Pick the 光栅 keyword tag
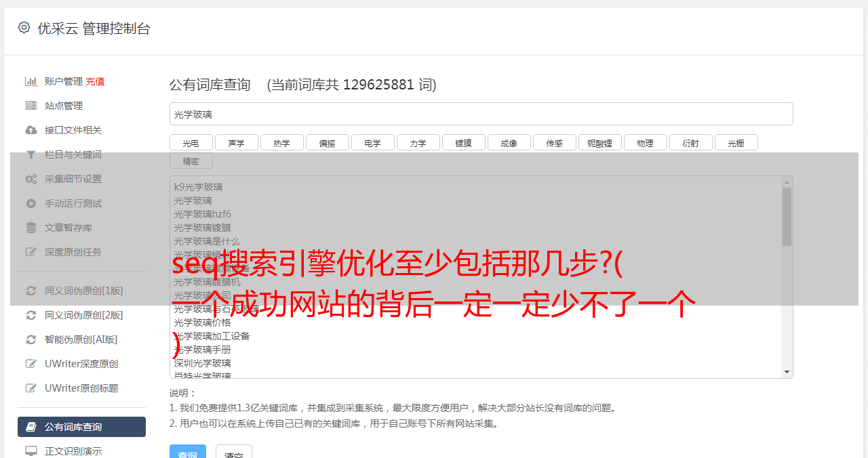This screenshot has width=868, height=458. [x=736, y=142]
